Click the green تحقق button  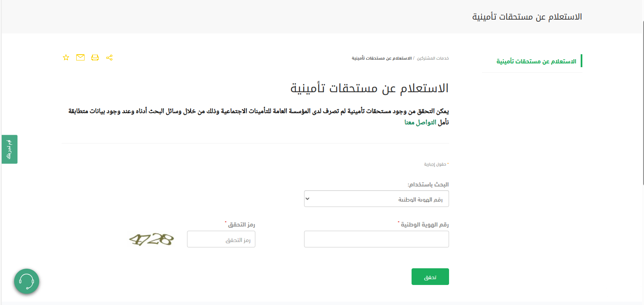point(430,277)
